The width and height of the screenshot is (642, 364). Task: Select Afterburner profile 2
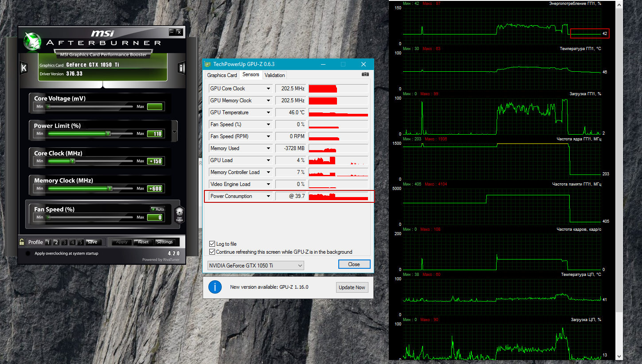point(56,242)
